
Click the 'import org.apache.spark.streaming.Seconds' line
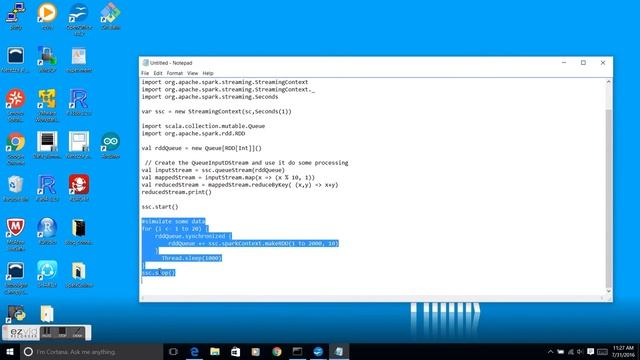coord(210,97)
